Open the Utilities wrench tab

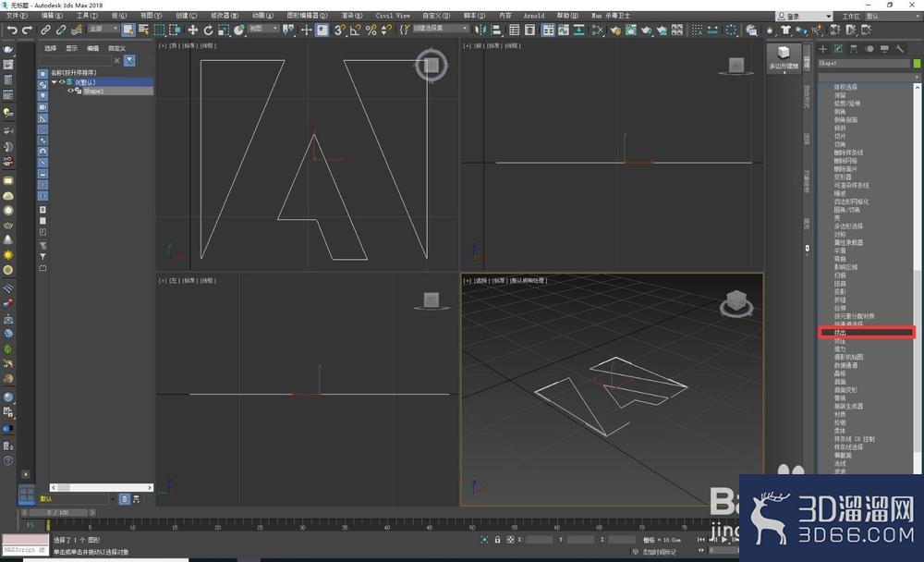(900, 49)
